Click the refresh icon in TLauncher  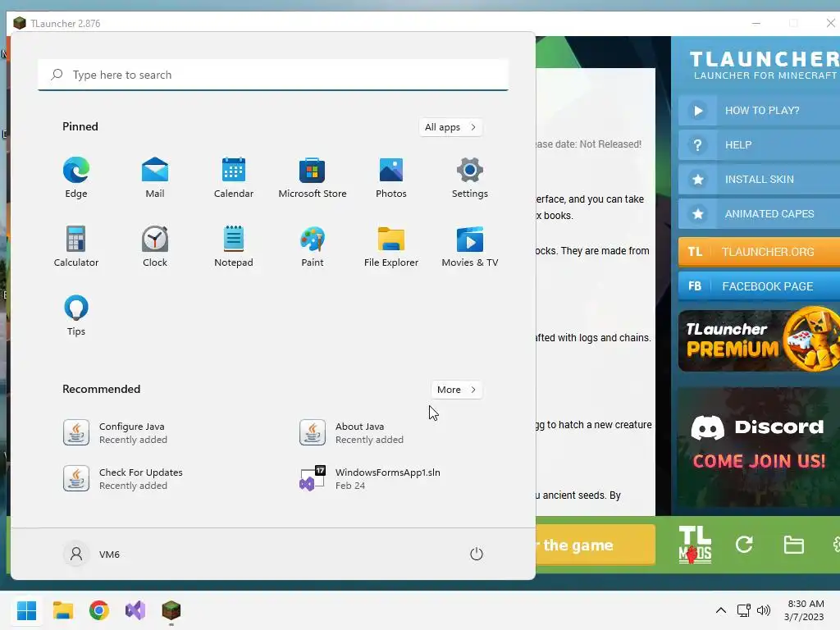(744, 545)
